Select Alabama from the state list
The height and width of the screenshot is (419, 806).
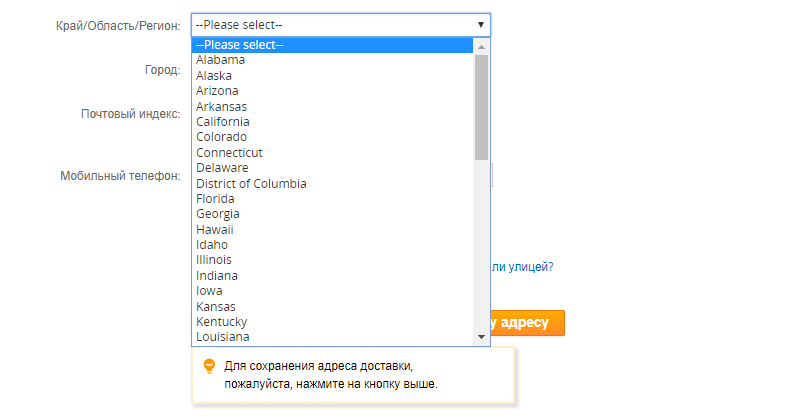click(221, 60)
